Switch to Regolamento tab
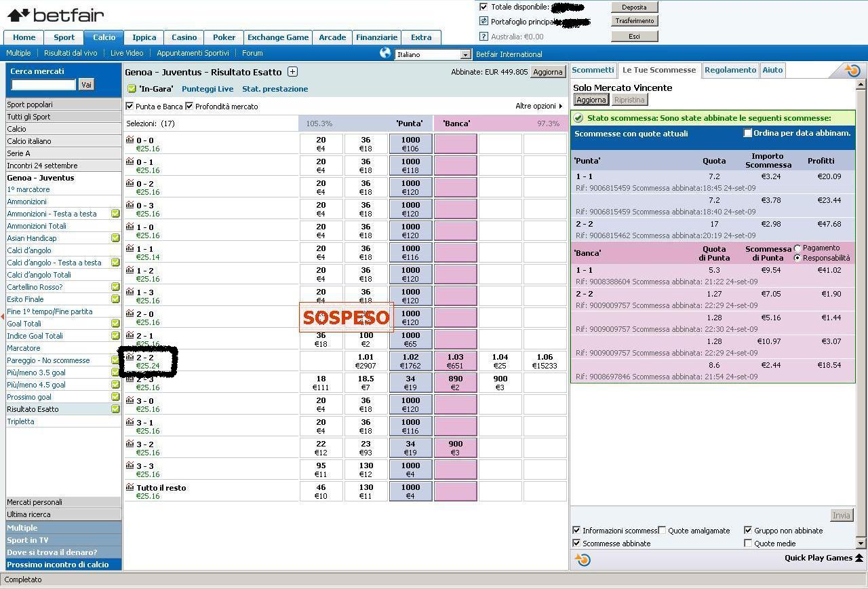This screenshot has width=868, height=589. (730, 70)
